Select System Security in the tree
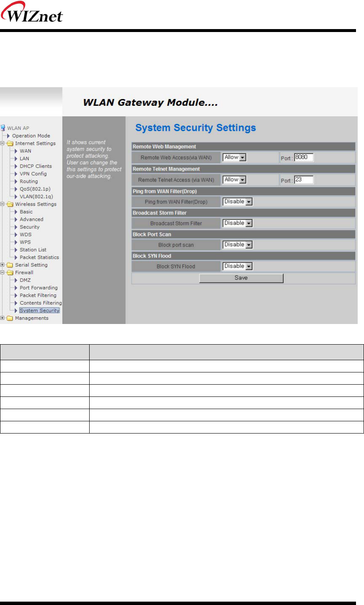Viewport: 364px width, 605px height. tap(40, 311)
